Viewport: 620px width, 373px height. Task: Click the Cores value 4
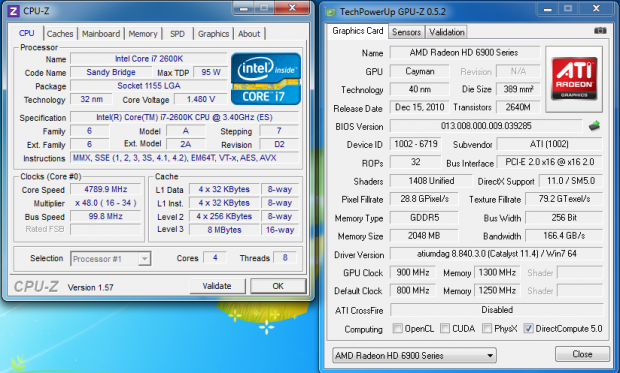pyautogui.click(x=215, y=258)
